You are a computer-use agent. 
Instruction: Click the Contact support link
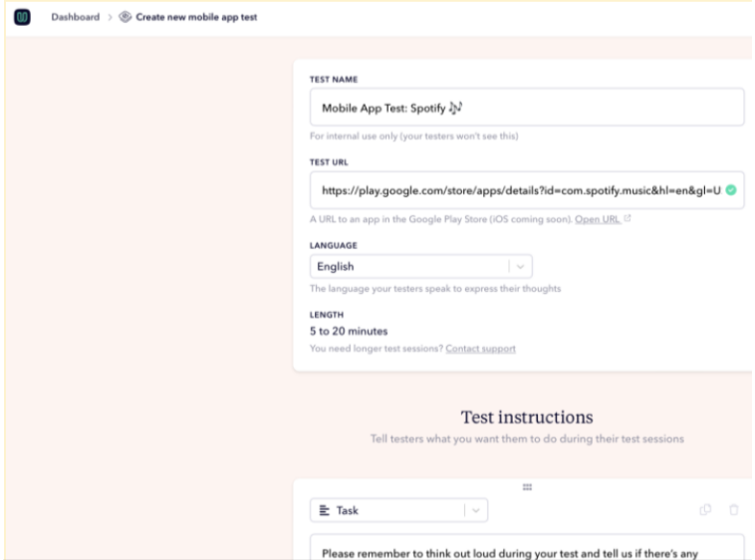coord(480,348)
